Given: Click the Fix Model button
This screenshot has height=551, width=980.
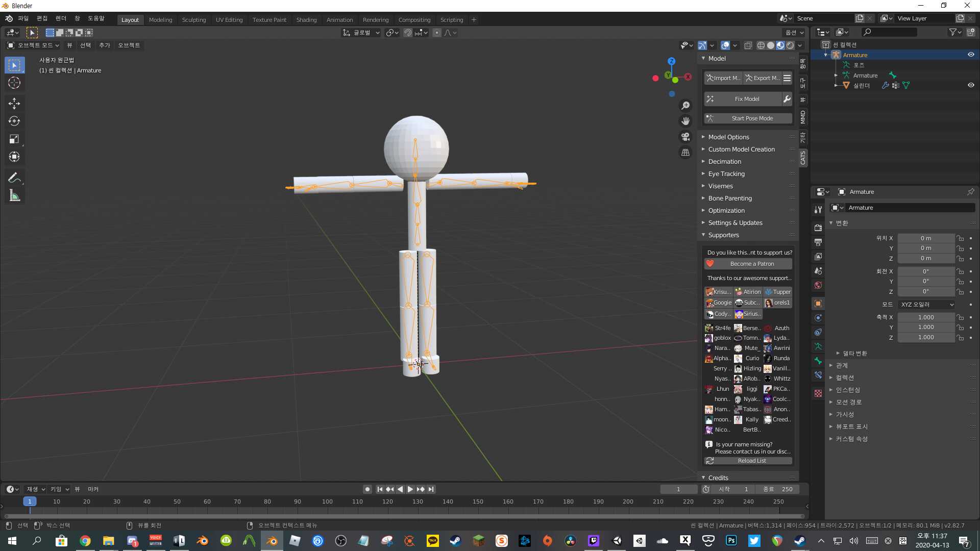Looking at the screenshot, I should [x=746, y=99].
